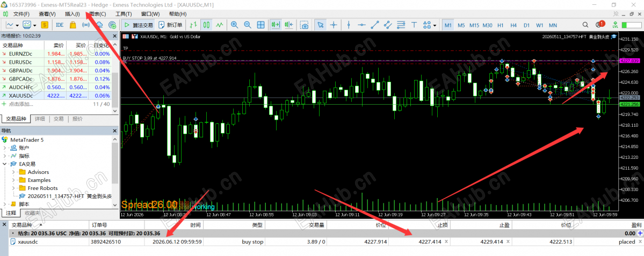The height and width of the screenshot is (256, 644).
Task: Draw a vertical line on chart
Action: [x=348, y=25]
